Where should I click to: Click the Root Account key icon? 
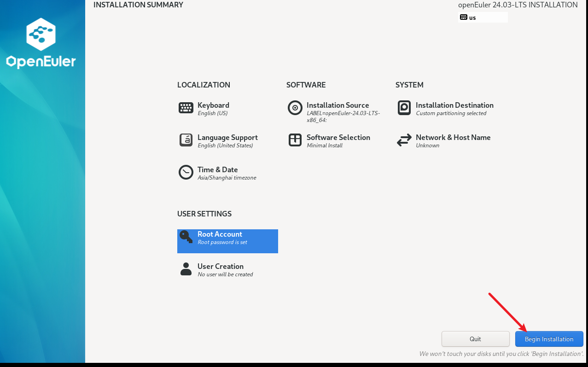(x=186, y=237)
